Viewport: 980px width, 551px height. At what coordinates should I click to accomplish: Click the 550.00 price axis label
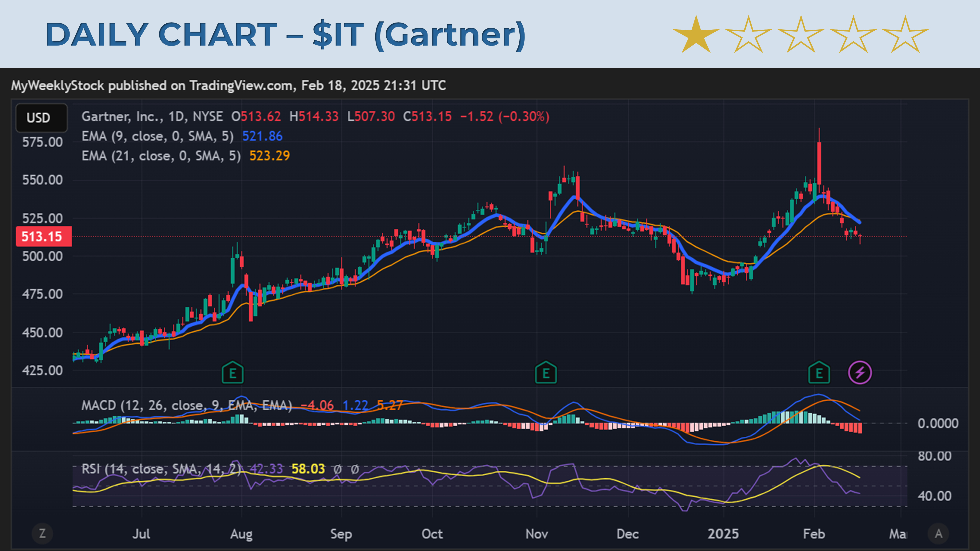coord(42,180)
